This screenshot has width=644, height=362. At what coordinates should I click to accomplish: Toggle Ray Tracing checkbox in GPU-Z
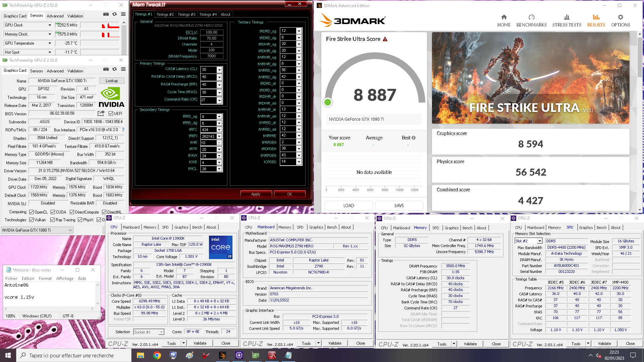52,220
